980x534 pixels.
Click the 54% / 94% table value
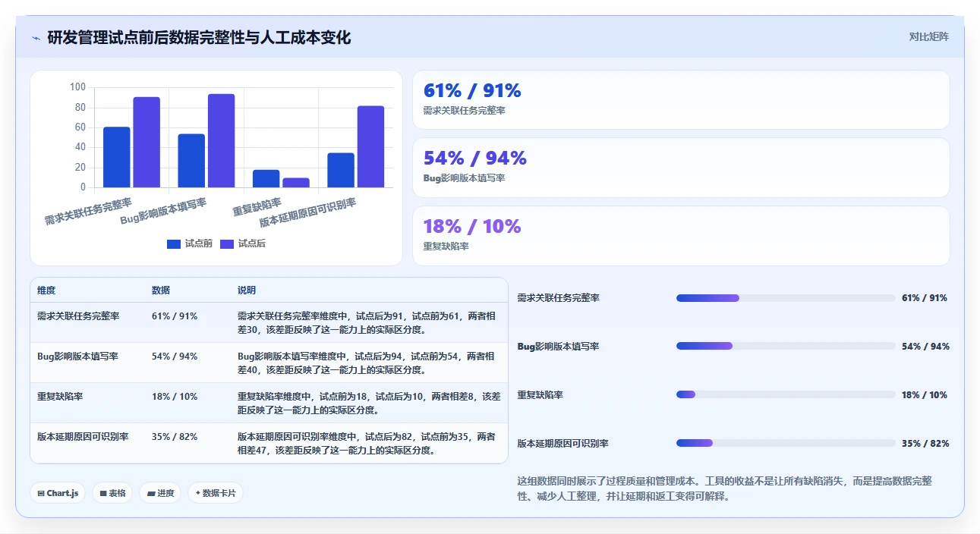[x=175, y=356]
